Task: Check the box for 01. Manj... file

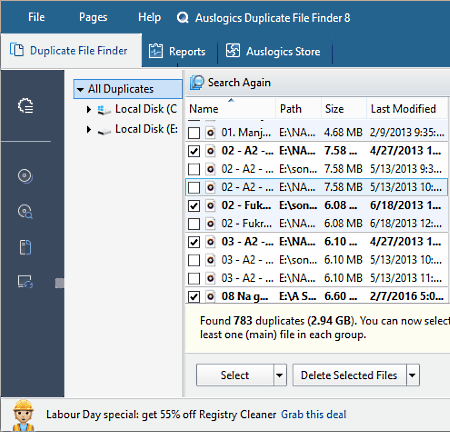Action: (x=194, y=133)
